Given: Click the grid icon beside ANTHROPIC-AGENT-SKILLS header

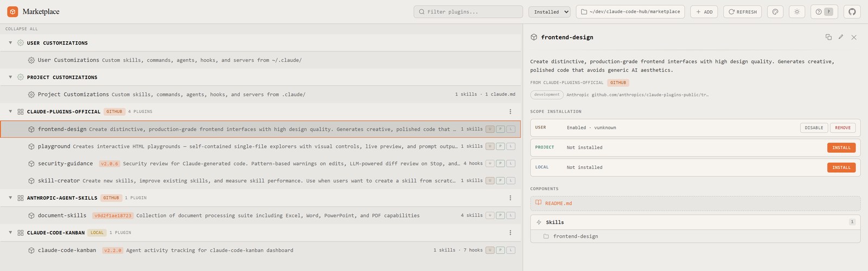Looking at the screenshot, I should point(21,198).
